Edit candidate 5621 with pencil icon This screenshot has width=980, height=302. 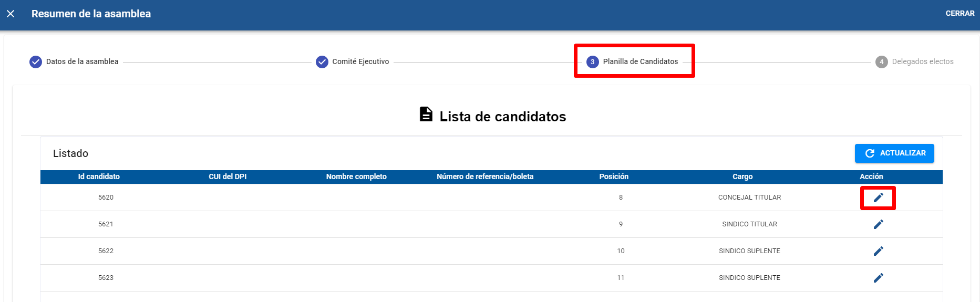coord(878,224)
